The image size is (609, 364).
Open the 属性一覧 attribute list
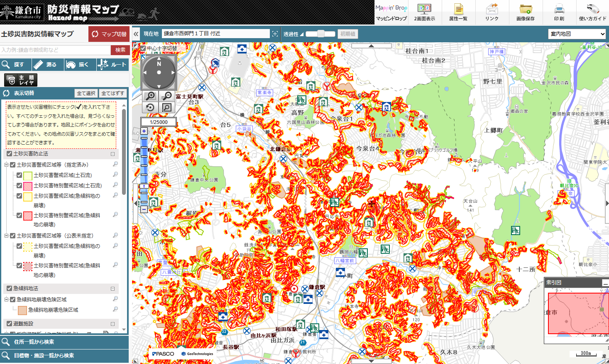coord(458,12)
